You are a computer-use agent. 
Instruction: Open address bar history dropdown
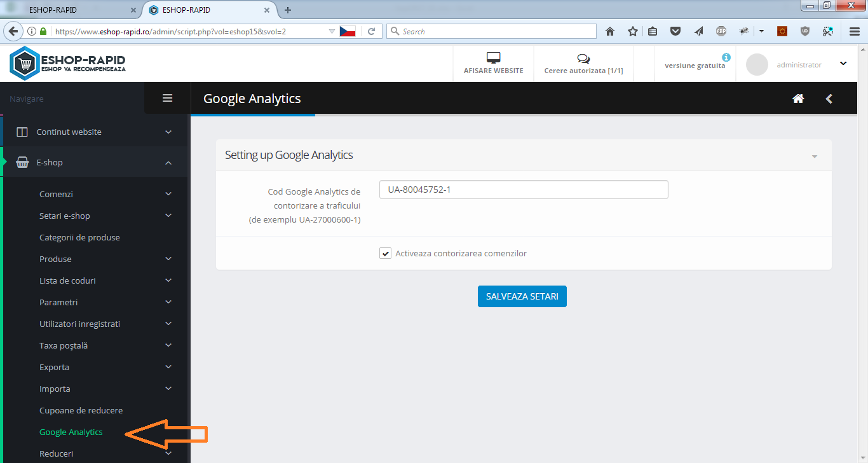click(332, 31)
